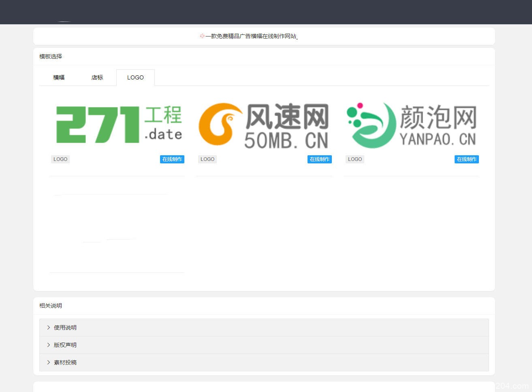
Task: Click the LOGO tag under 271工程
Action: click(x=60, y=159)
